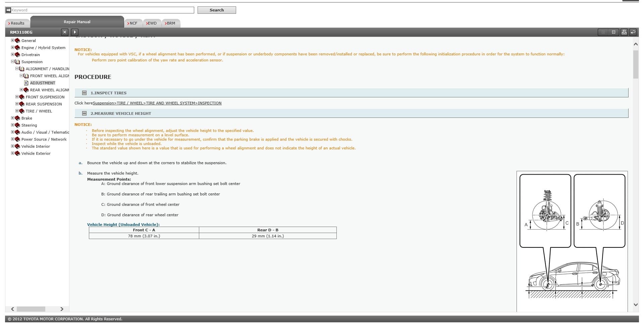Click the tree panel horizontal scrollbar thumb
Viewport: 644px width, 325px height.
tap(31, 309)
